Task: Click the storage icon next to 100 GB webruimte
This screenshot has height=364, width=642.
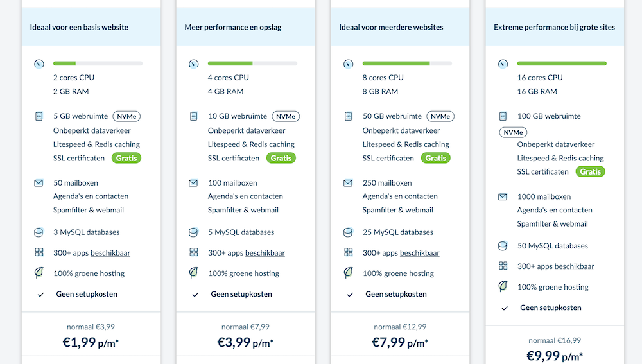Action: pyautogui.click(x=503, y=117)
